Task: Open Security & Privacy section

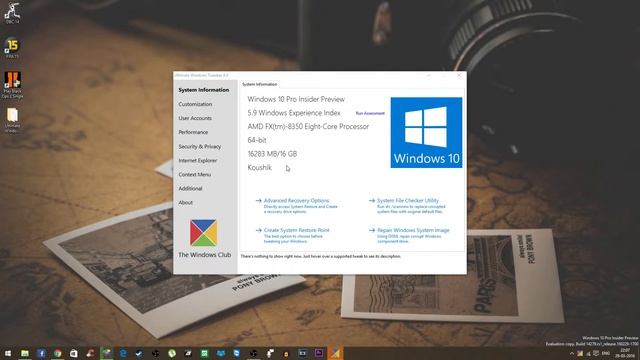Action: [200, 147]
